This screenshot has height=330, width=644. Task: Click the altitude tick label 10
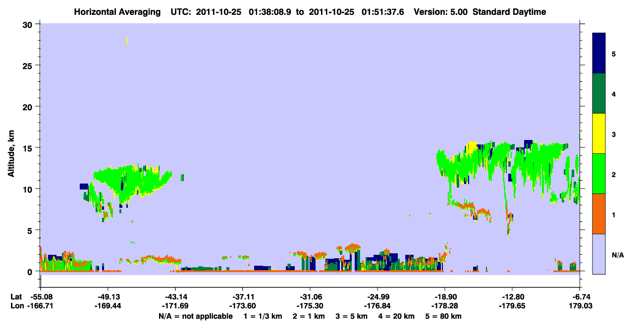tap(29, 189)
